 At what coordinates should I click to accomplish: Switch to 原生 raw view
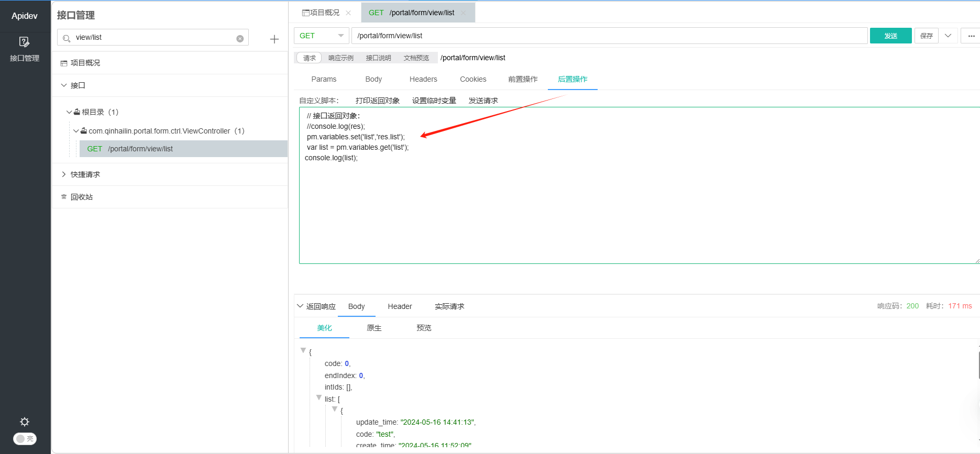point(374,328)
